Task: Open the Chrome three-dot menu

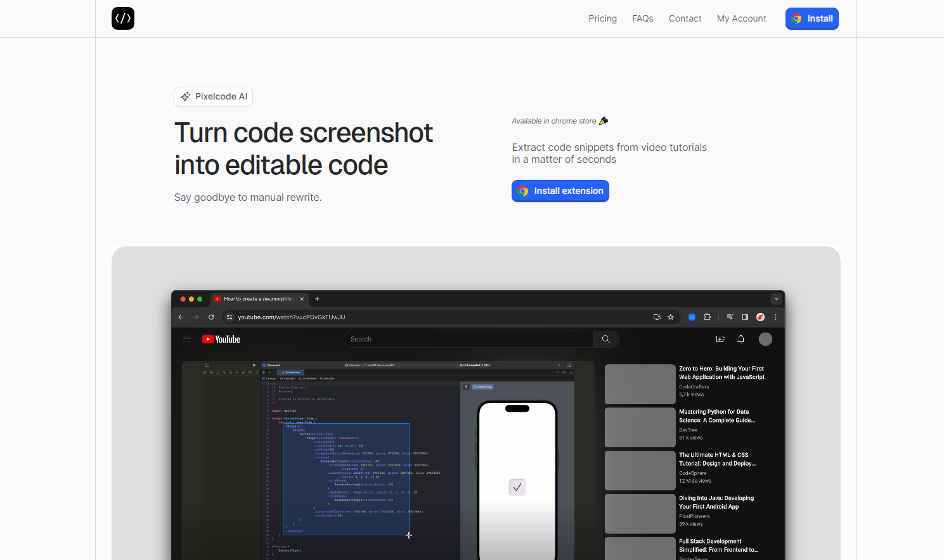Action: click(775, 317)
